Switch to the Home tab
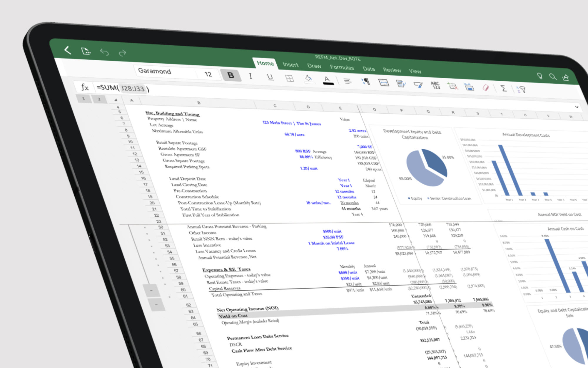The width and height of the screenshot is (588, 368). coord(265,63)
